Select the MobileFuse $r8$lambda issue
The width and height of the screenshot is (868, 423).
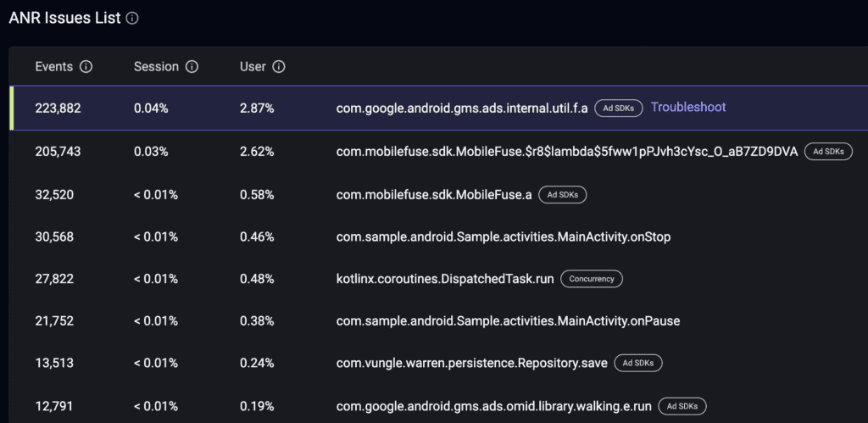tap(567, 152)
